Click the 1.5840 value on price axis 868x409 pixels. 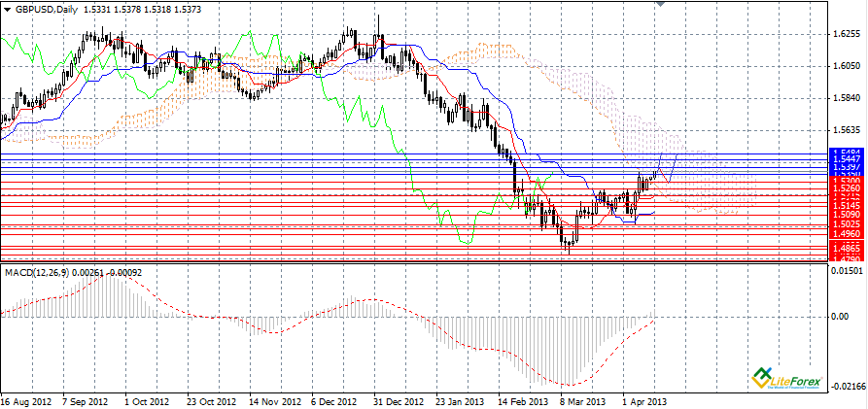[847, 98]
